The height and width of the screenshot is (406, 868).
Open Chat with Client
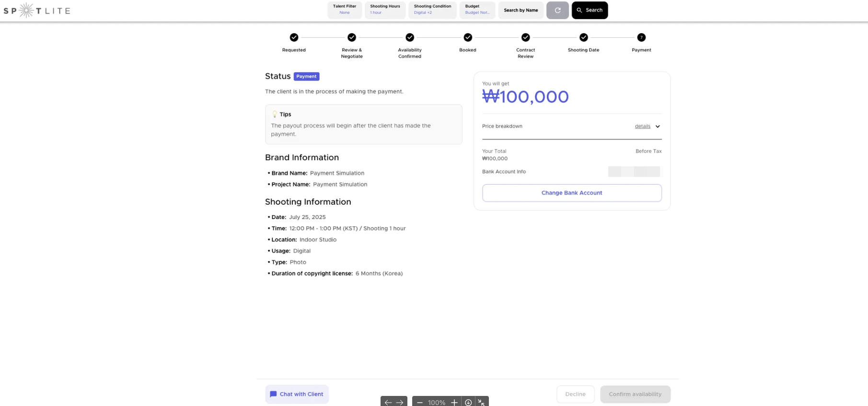[x=297, y=394]
